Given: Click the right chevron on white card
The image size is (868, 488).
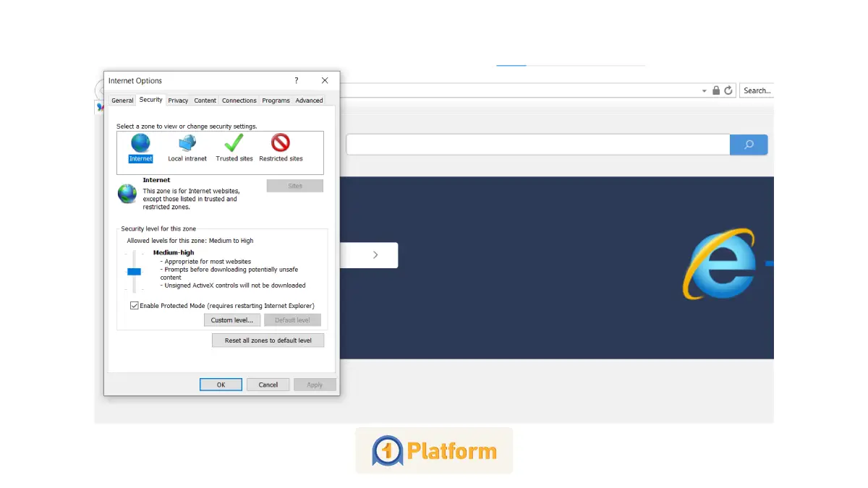Looking at the screenshot, I should click(375, 254).
